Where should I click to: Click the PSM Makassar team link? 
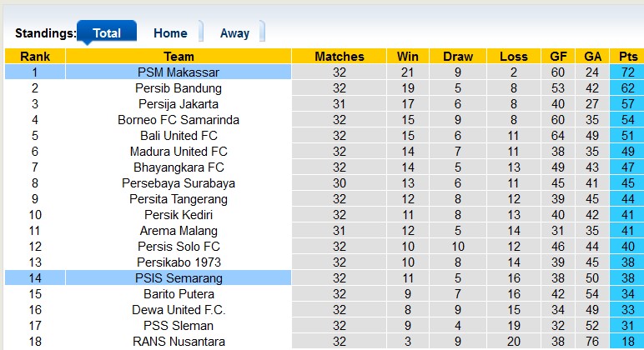[x=179, y=72]
